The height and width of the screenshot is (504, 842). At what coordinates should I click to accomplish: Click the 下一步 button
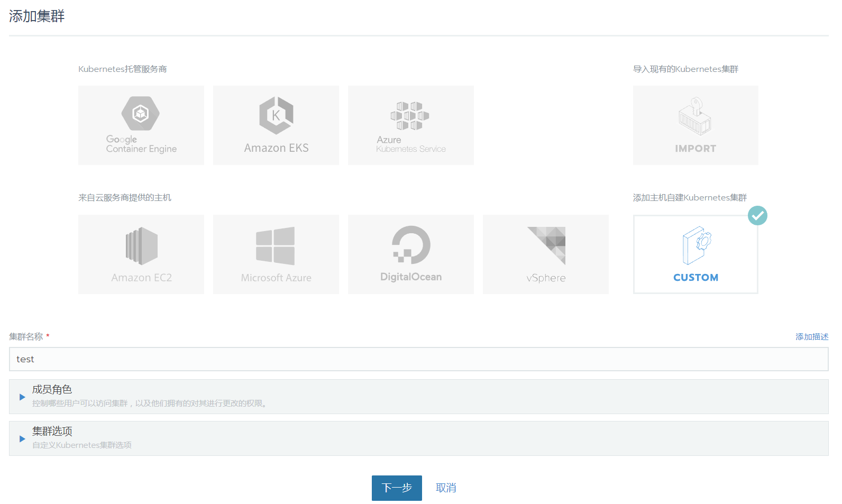(x=397, y=488)
